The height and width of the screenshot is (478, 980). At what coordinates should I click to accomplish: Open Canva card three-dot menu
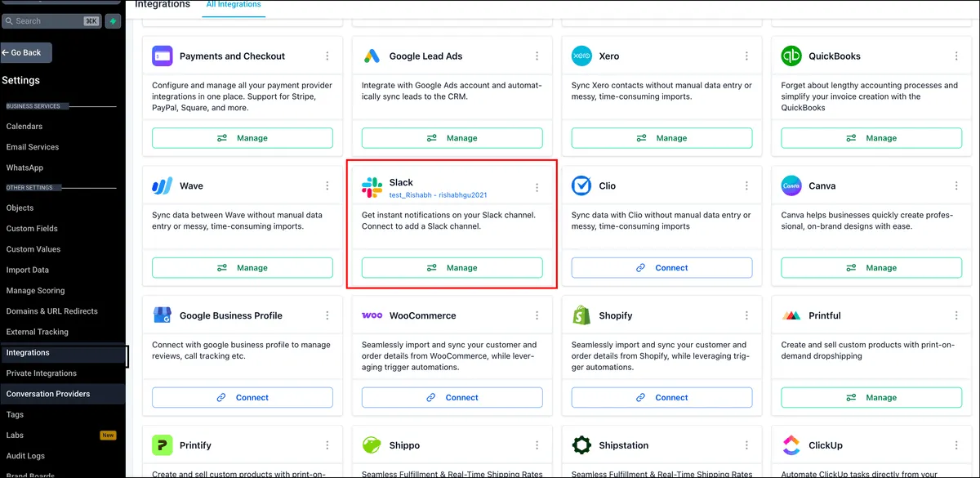956,186
